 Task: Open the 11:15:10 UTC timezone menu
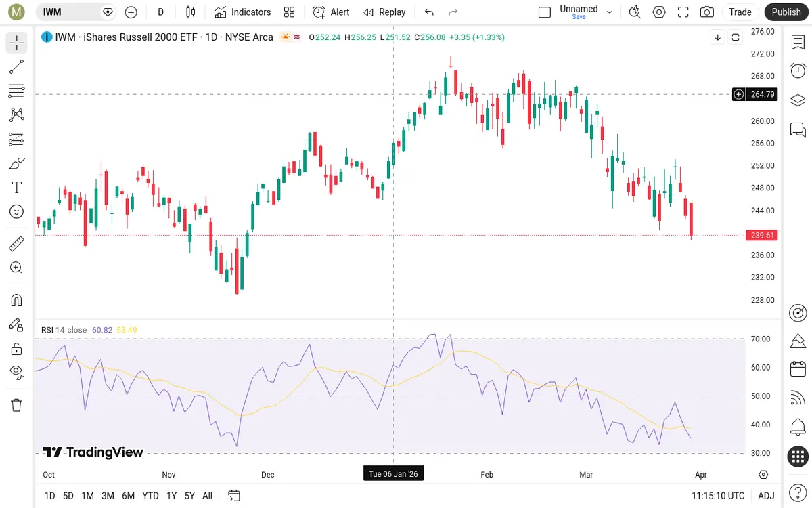(x=718, y=496)
